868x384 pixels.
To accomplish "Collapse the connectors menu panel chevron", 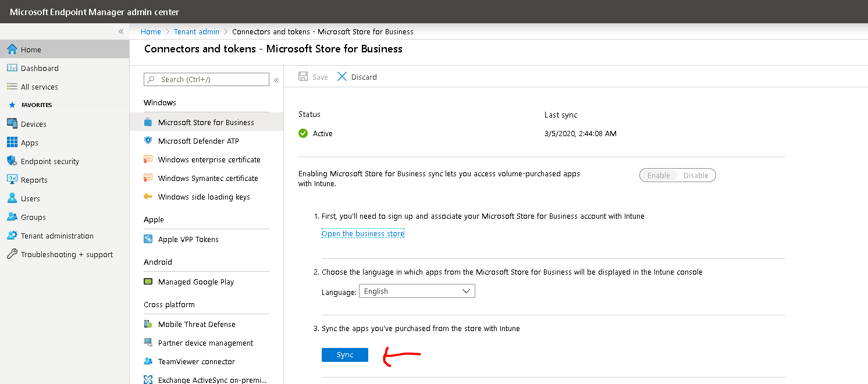I will point(276,80).
